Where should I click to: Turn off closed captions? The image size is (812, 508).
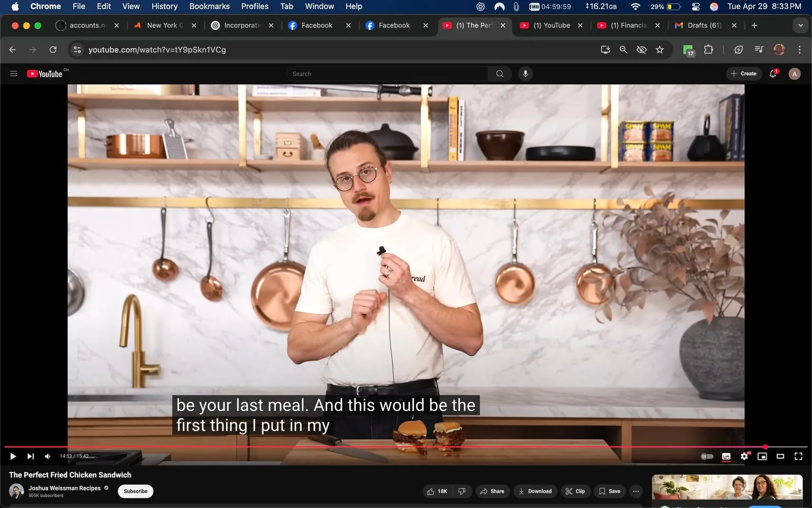coord(726,456)
